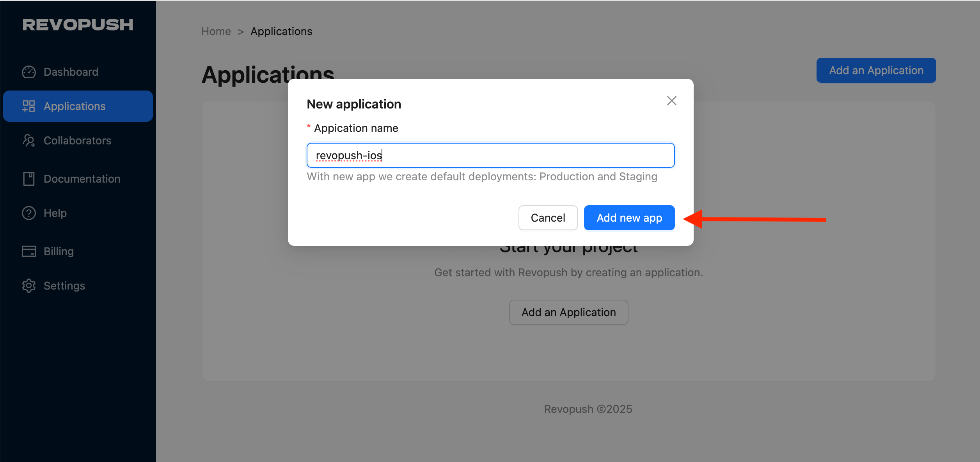Click Add an Application in the top right
Image resolution: width=980 pixels, height=462 pixels.
click(x=876, y=70)
